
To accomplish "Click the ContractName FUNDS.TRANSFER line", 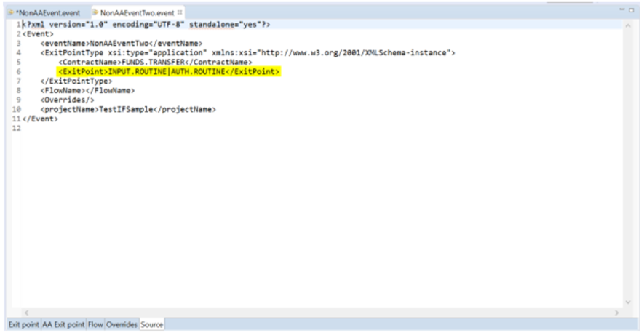I will [x=155, y=63].
